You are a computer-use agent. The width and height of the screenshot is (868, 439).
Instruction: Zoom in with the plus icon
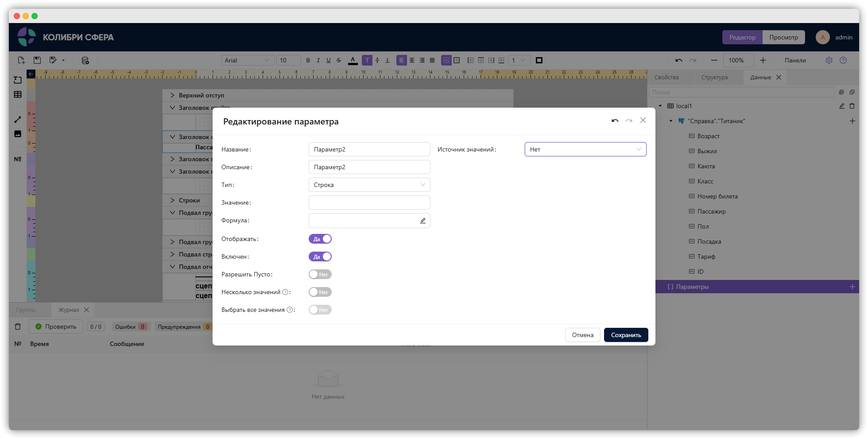763,60
